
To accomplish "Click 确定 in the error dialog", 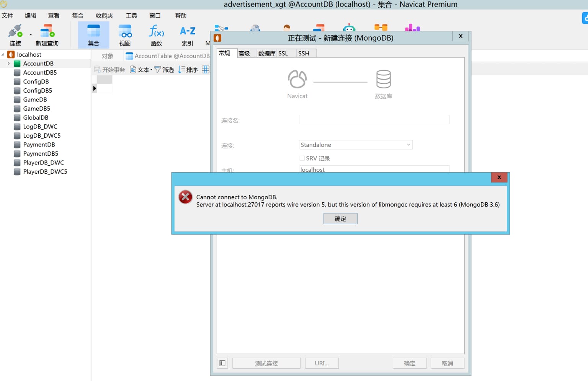I will (340, 219).
